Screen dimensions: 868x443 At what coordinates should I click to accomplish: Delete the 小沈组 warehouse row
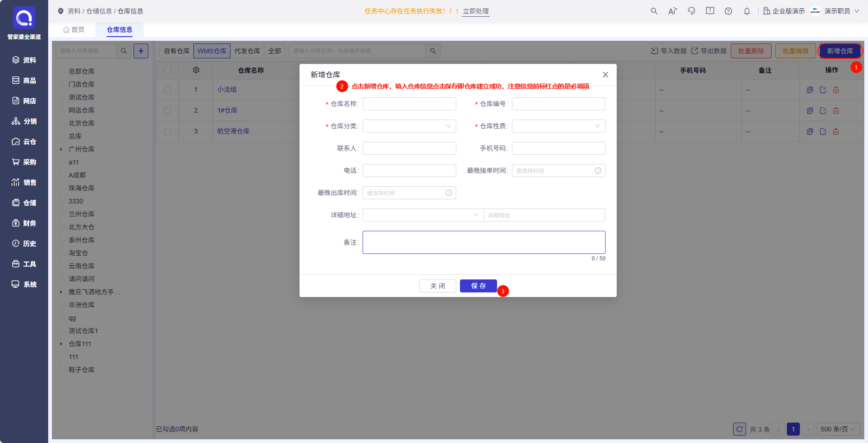836,90
